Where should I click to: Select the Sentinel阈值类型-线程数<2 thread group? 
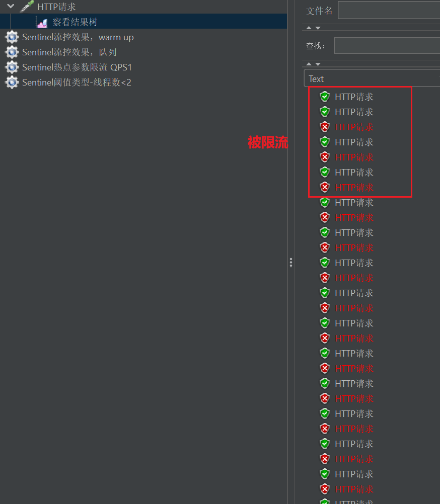(77, 82)
